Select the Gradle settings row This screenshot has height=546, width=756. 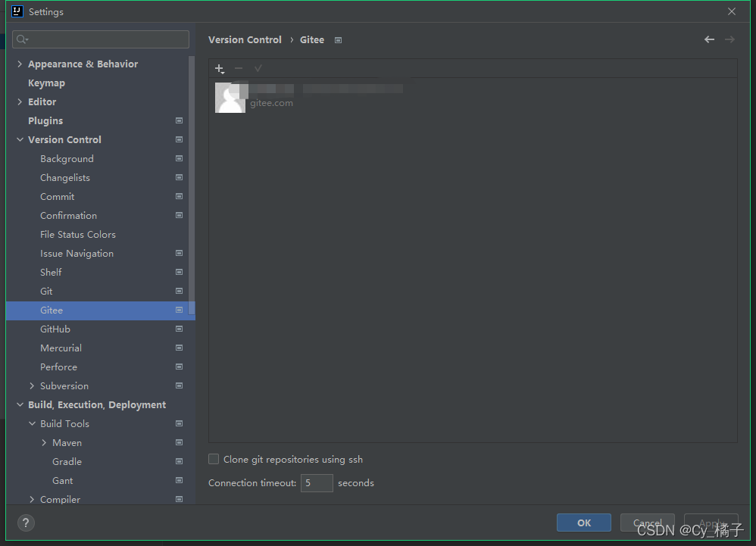point(100,462)
